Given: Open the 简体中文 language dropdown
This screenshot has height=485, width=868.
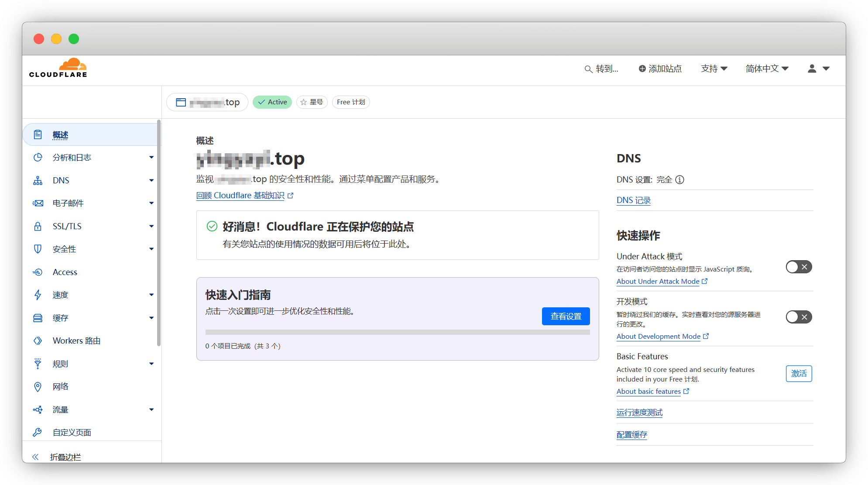Looking at the screenshot, I should 767,69.
